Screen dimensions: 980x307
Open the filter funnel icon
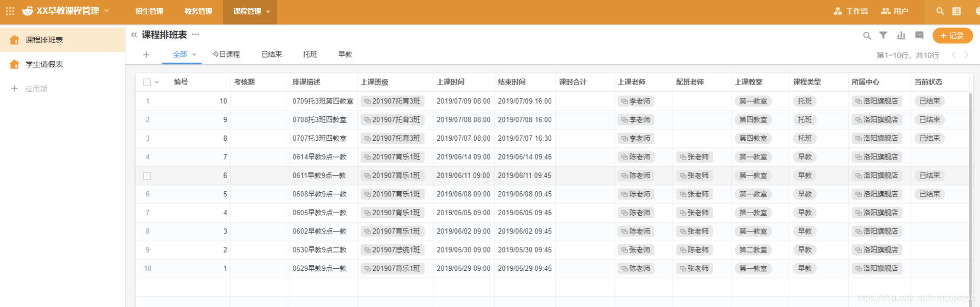click(x=883, y=35)
